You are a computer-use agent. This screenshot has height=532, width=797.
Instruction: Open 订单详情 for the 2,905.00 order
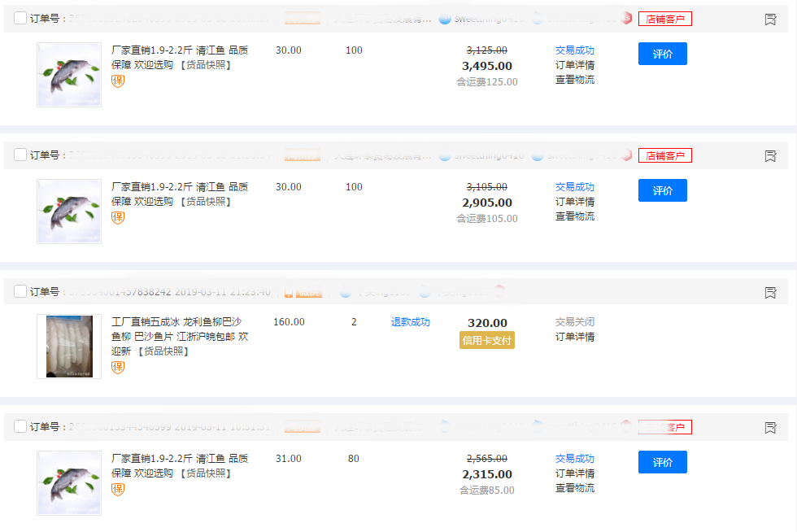(574, 202)
